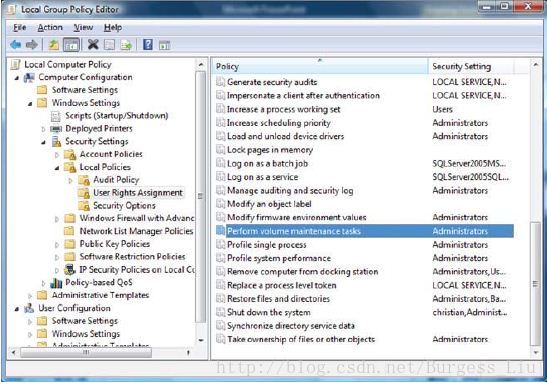The image size is (547, 387).
Task: Select Modify firmware environment values policy
Action: click(x=364, y=217)
